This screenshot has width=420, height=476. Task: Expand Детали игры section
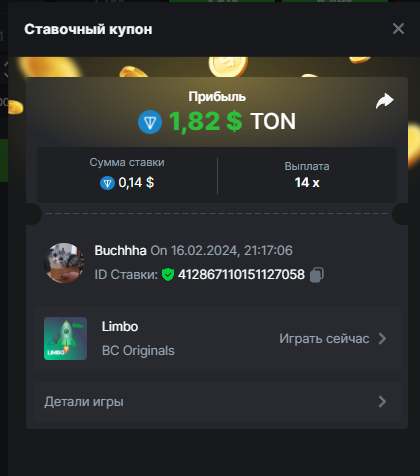click(x=217, y=402)
